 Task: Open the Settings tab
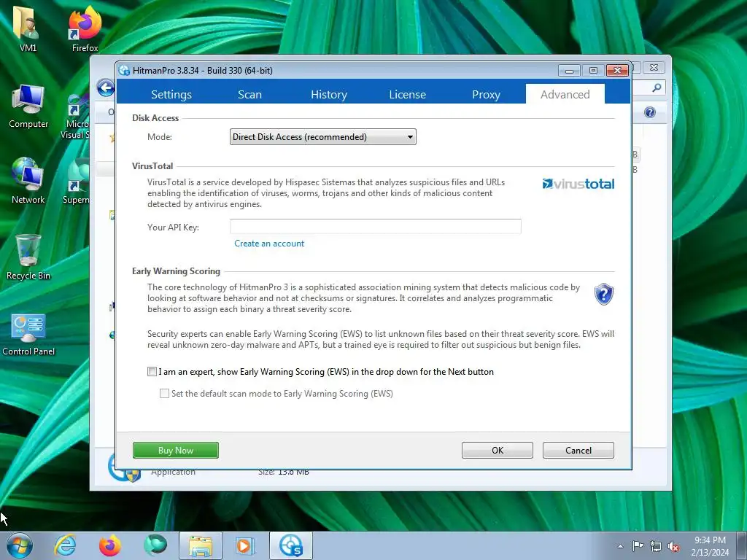[x=171, y=94]
